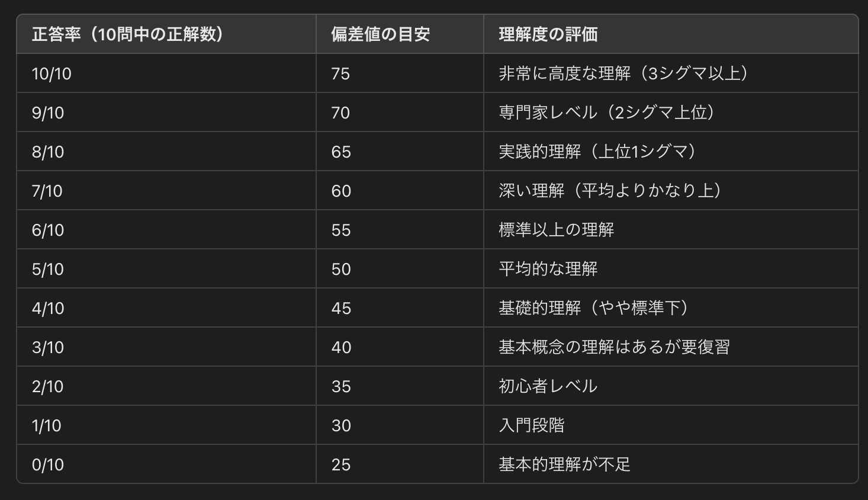Click the 初心者レベル cell
868x500 pixels.
[548, 386]
